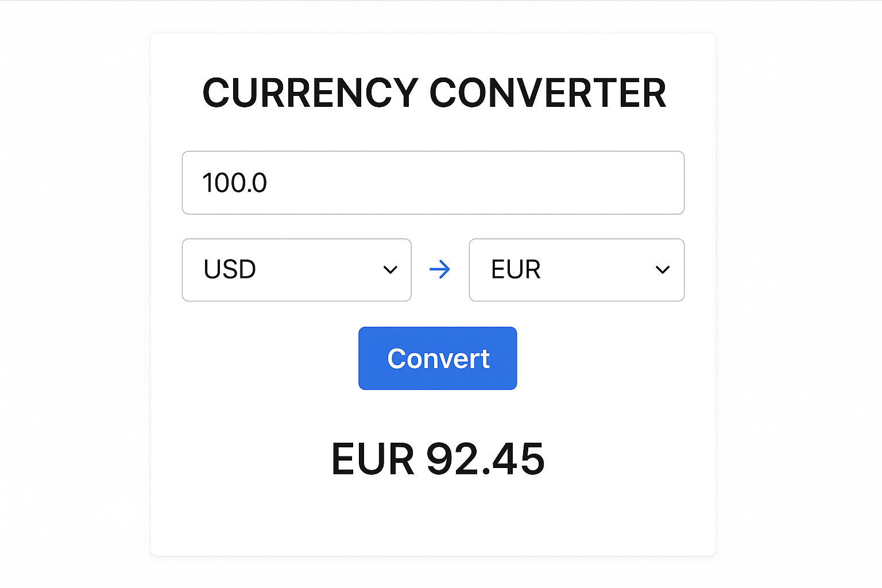Click the EUR 92.45 conversion result
Screen dimensions: 882x588
pos(438,459)
